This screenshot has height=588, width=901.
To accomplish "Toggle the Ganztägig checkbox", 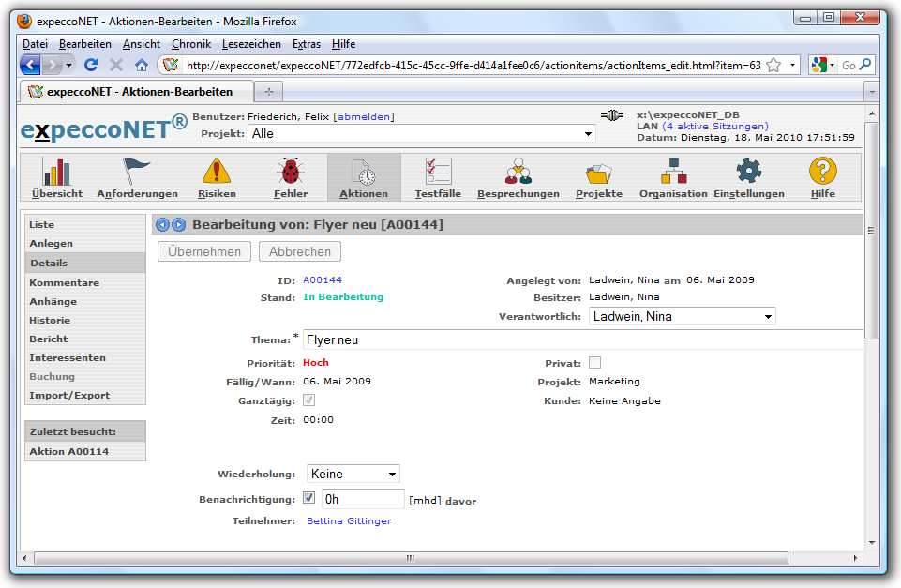I will 309,400.
